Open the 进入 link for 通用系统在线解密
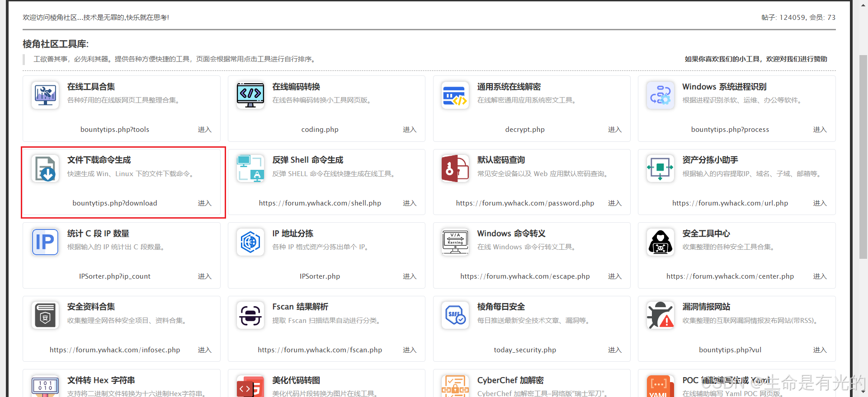 pyautogui.click(x=614, y=130)
